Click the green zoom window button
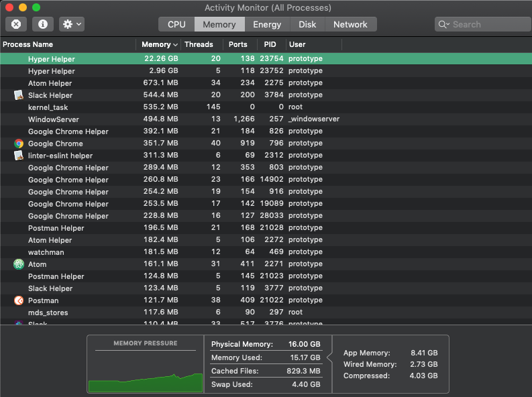 pos(36,7)
